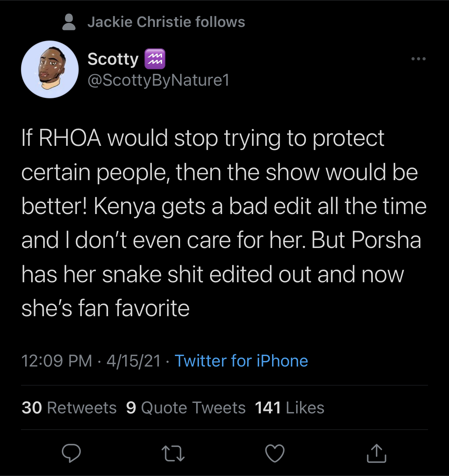Like the tweet with the heart icon

(x=275, y=453)
